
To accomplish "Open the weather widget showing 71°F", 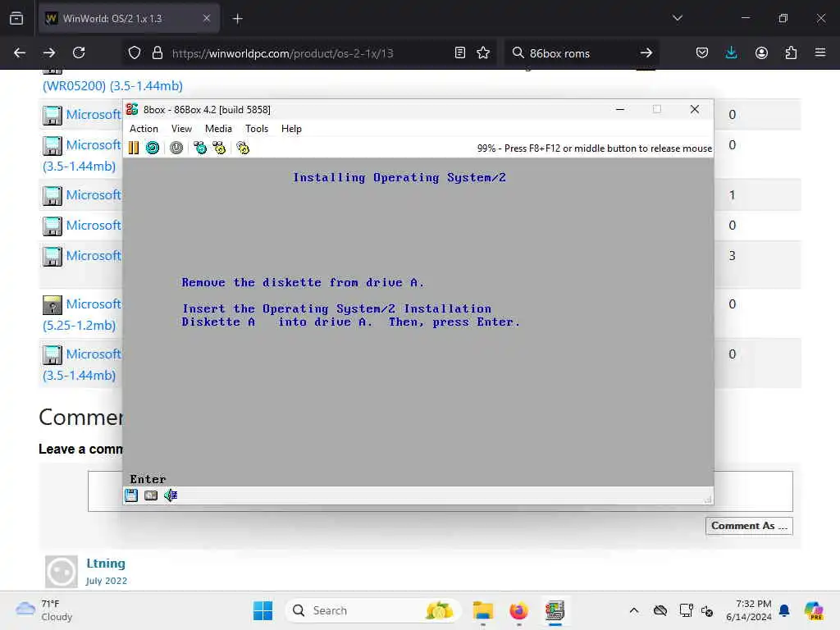I will (x=44, y=610).
